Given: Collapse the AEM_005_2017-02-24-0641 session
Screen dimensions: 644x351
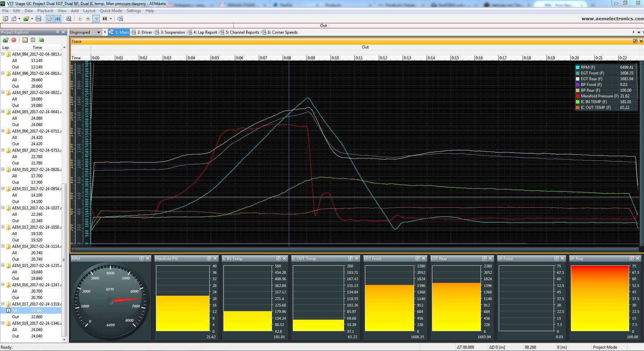Looking at the screenshot, I should coord(3,112).
